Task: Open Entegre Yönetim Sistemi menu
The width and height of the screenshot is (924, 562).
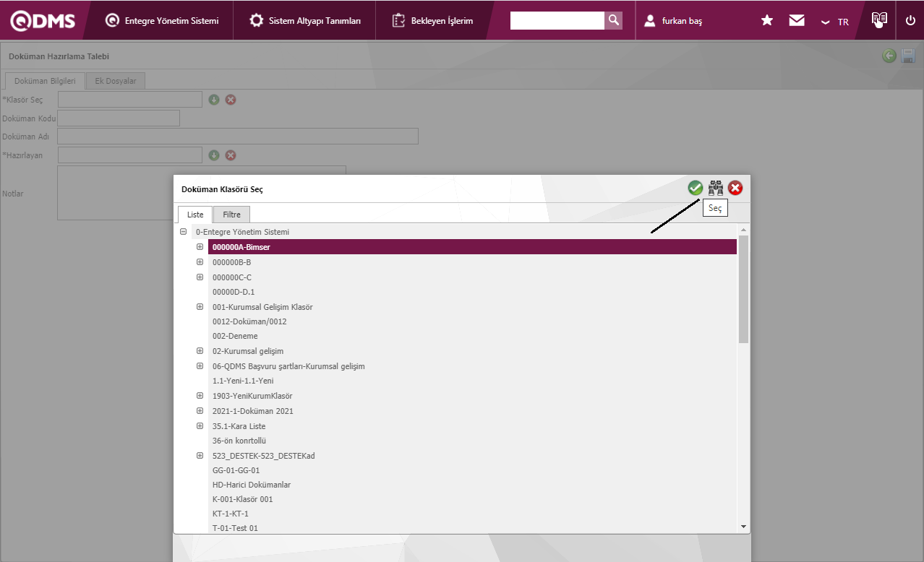Action: [x=162, y=21]
